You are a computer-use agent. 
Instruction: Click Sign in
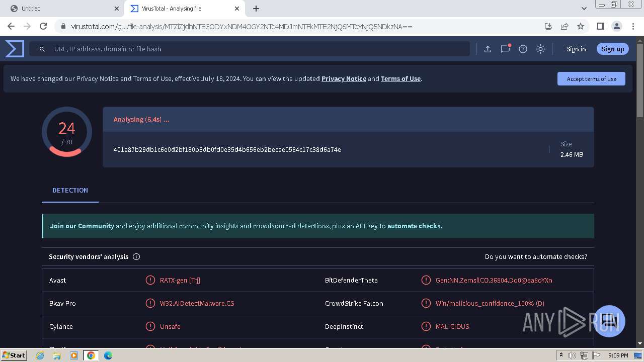point(576,49)
